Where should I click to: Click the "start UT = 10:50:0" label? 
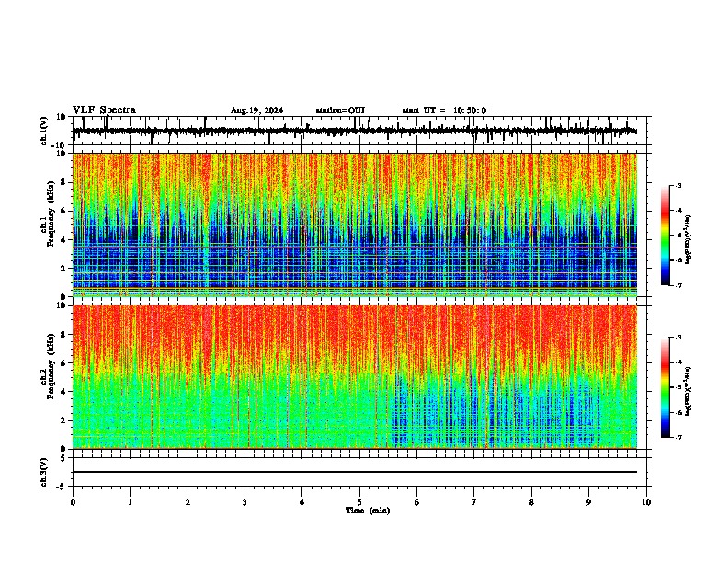(x=444, y=110)
